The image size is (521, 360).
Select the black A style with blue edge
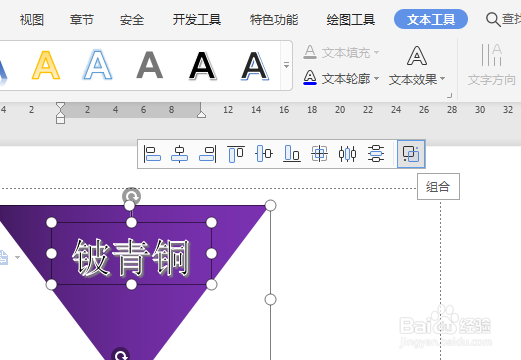(255, 65)
